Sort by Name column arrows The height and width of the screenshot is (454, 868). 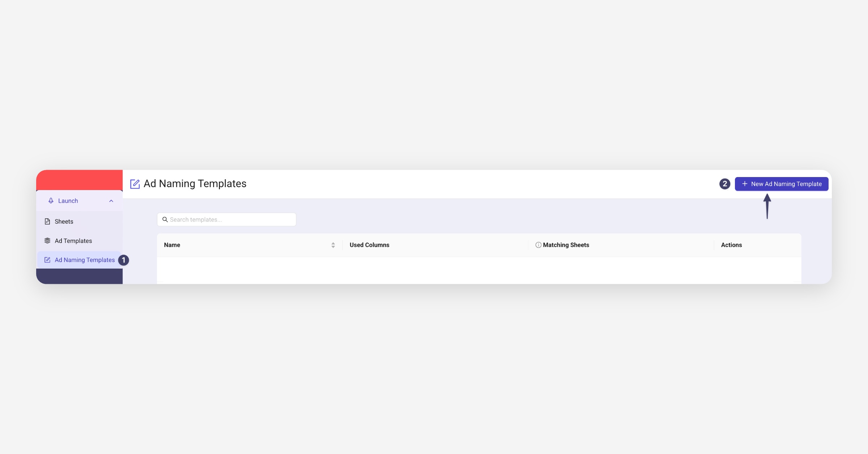click(x=333, y=245)
